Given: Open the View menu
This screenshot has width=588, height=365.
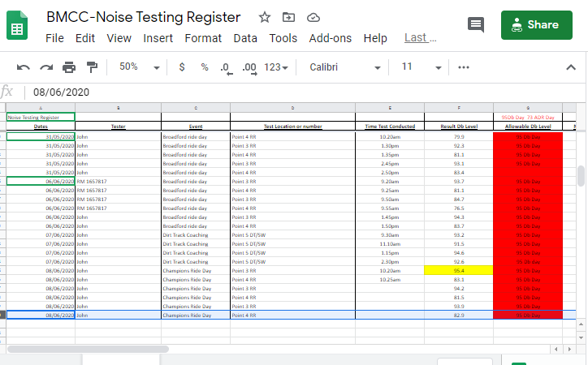Looking at the screenshot, I should pyautogui.click(x=119, y=38).
